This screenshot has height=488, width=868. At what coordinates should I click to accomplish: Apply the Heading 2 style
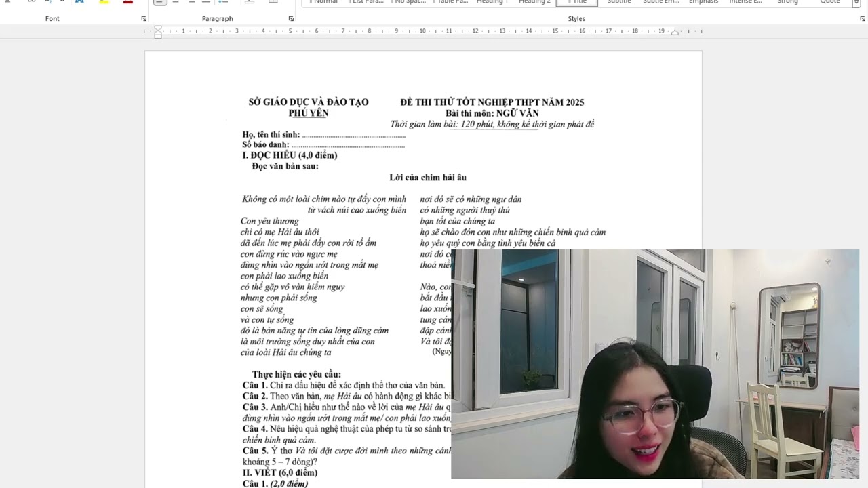pos(534,2)
